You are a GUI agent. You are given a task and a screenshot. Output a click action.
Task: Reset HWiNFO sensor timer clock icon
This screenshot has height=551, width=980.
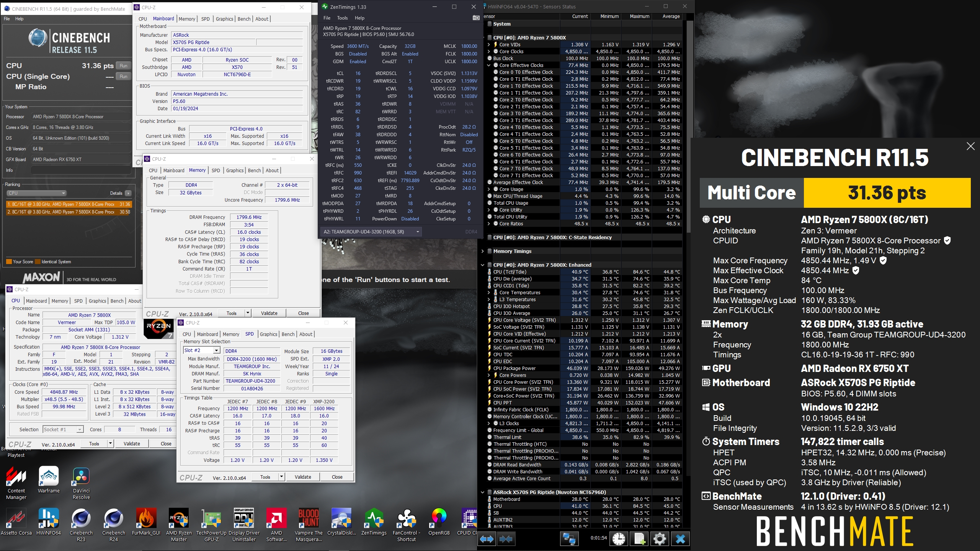click(x=619, y=539)
